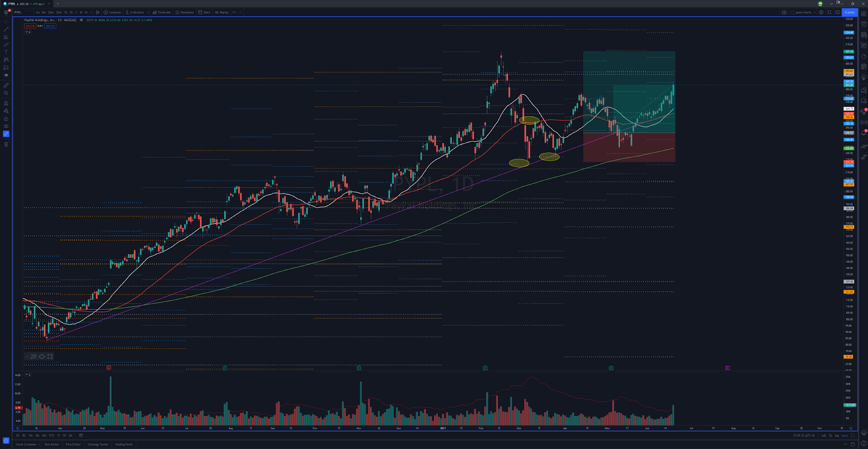Set the date range to All
The width and height of the screenshot is (868, 449).
71,435
